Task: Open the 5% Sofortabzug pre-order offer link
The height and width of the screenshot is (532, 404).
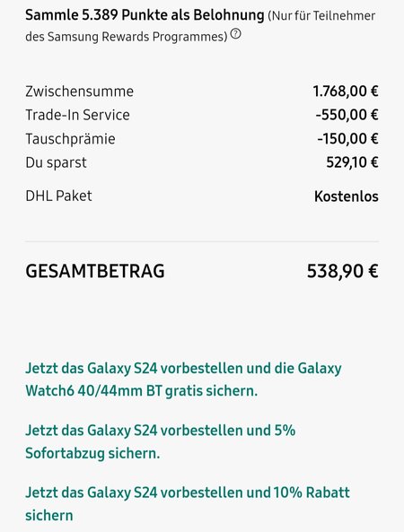Action: coord(160,441)
